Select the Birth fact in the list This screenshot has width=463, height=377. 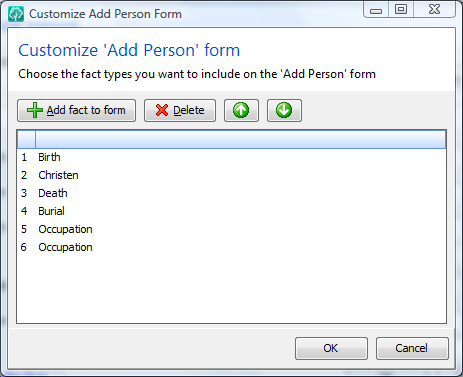pos(231,157)
